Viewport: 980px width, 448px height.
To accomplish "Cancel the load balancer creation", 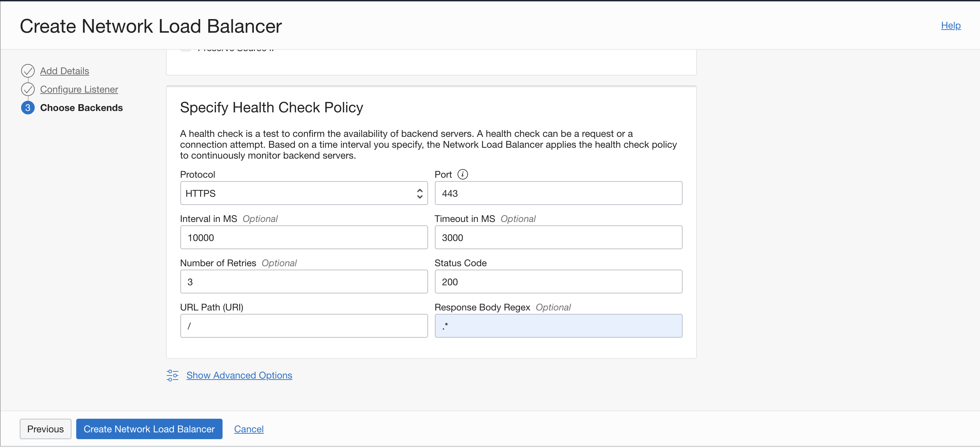I will click(249, 429).
